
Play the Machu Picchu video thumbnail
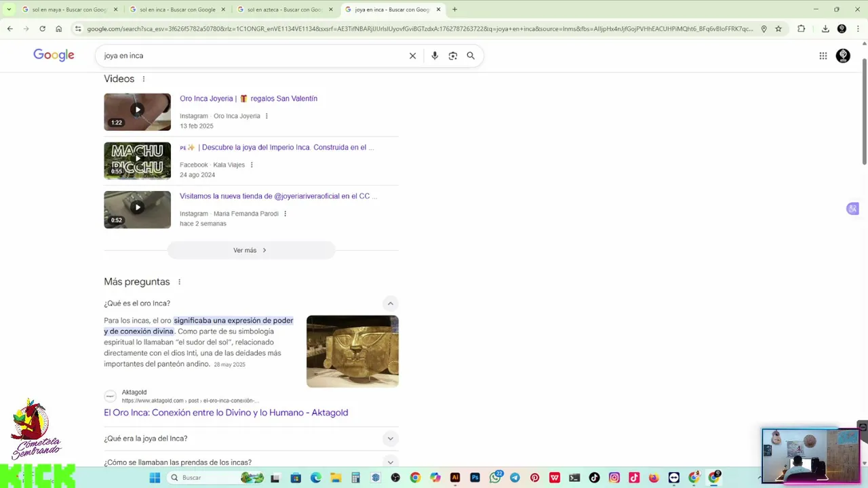pyautogui.click(x=137, y=161)
